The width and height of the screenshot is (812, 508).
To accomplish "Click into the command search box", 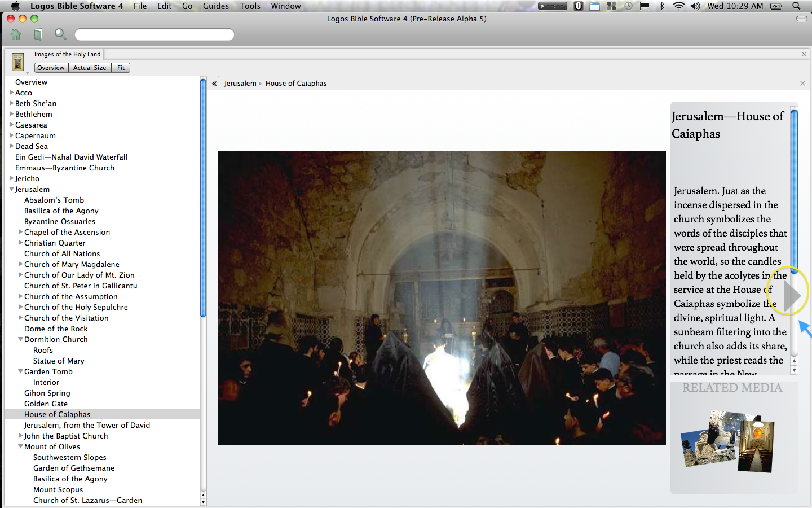I will (x=155, y=35).
